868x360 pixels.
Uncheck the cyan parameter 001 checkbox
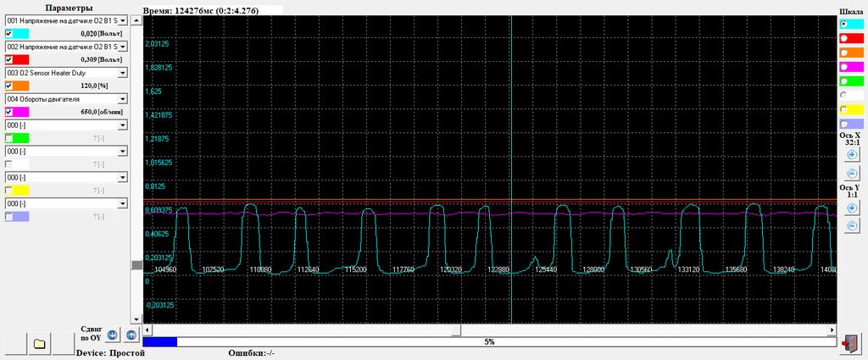click(x=9, y=33)
